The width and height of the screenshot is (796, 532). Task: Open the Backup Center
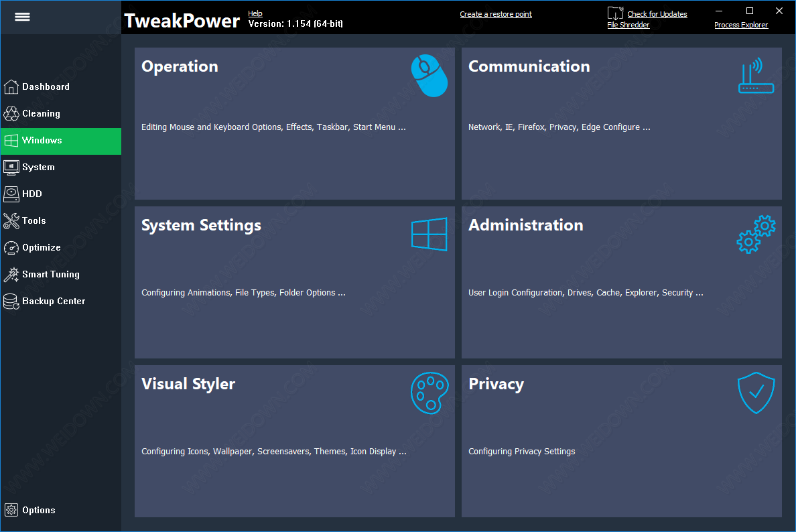click(61, 302)
